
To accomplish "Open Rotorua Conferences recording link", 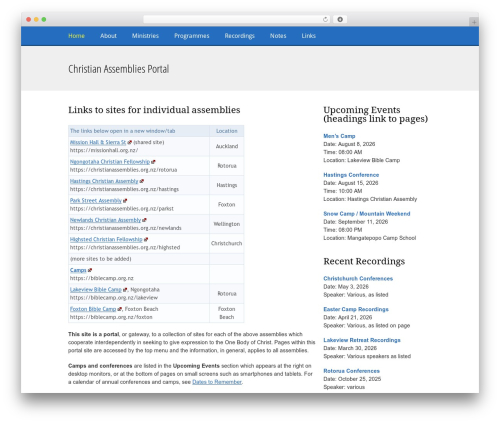I will 351,371.
